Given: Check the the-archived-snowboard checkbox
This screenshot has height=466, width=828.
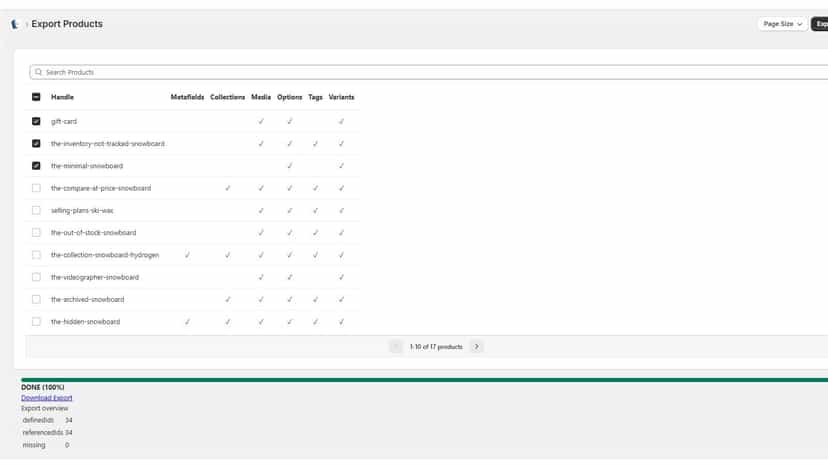Looking at the screenshot, I should point(36,299).
